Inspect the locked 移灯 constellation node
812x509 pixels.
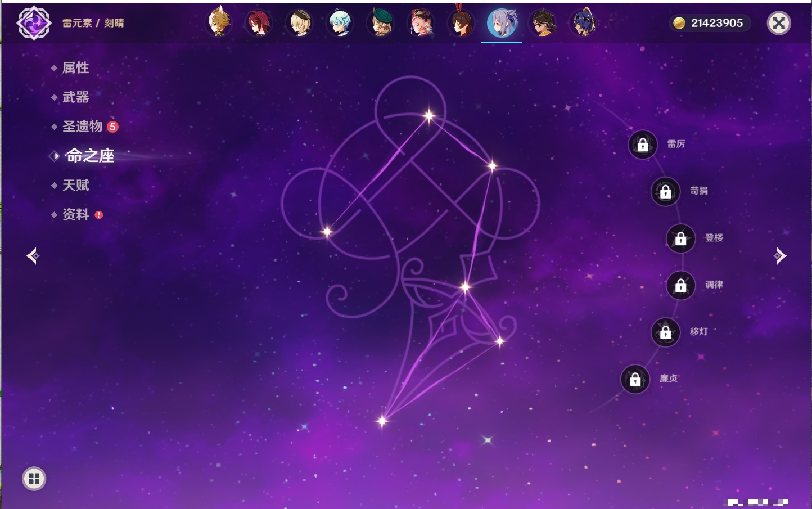(666, 332)
